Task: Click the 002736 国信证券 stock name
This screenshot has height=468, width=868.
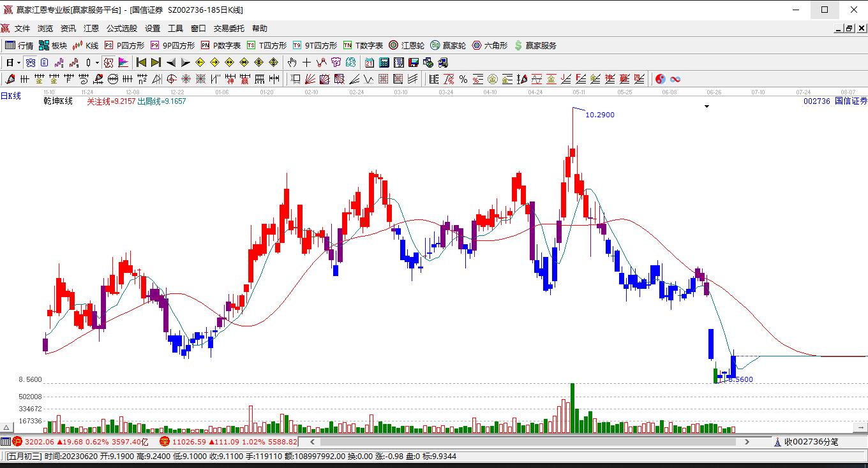Action: 835,101
